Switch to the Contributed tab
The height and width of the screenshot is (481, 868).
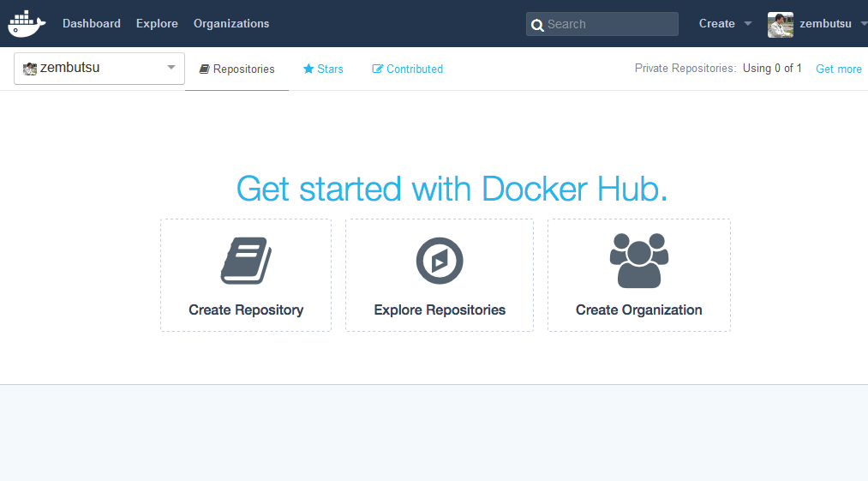click(407, 69)
